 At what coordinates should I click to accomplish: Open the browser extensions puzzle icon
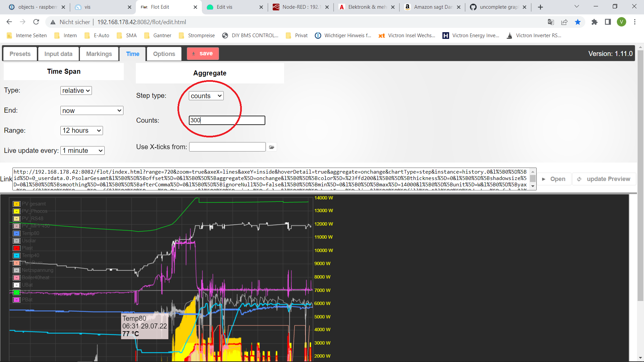coord(595,22)
